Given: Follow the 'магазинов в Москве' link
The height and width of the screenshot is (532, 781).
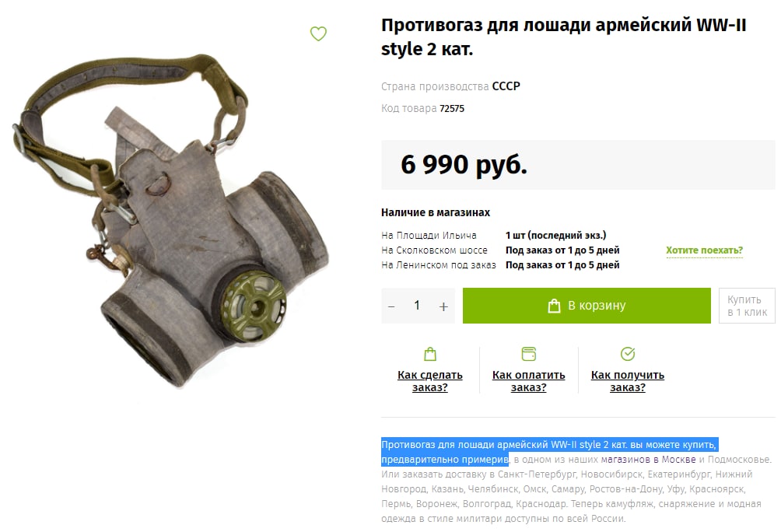Looking at the screenshot, I should (x=648, y=459).
